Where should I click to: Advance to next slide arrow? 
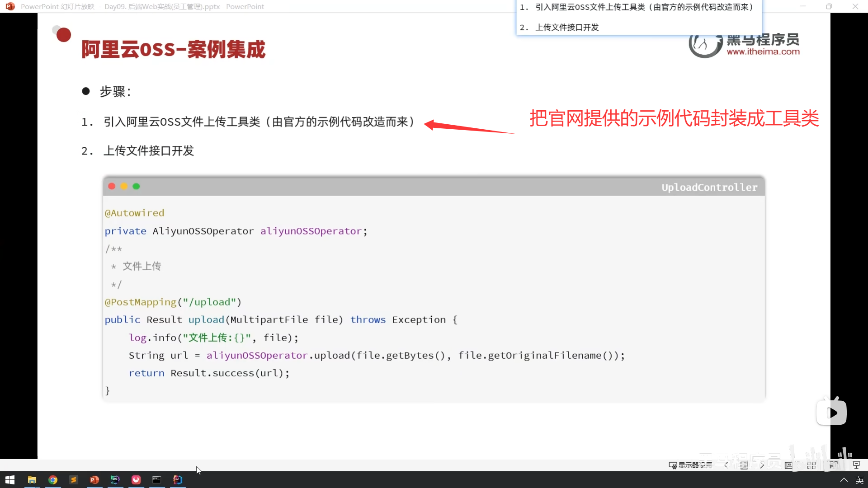pyautogui.click(x=762, y=465)
